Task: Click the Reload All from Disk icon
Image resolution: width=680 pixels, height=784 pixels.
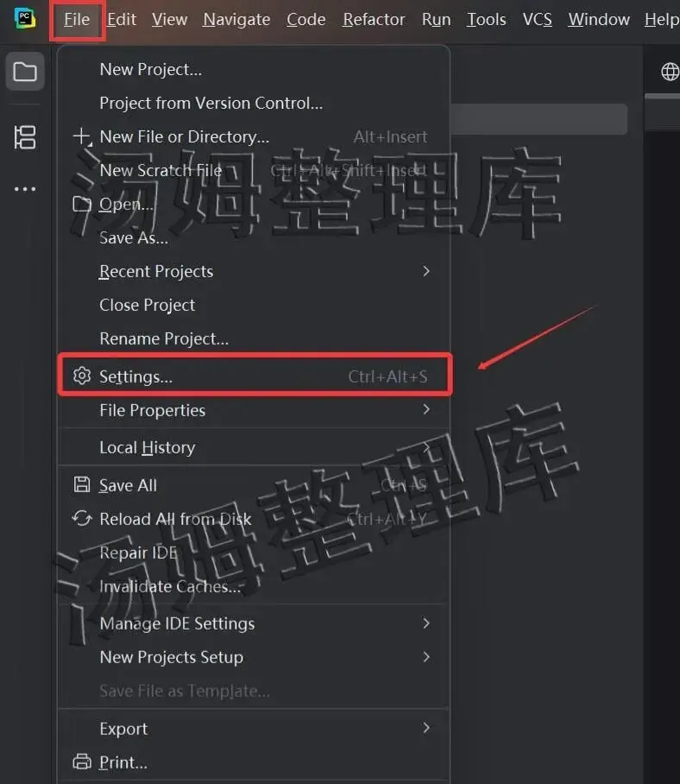Action: coord(82,519)
